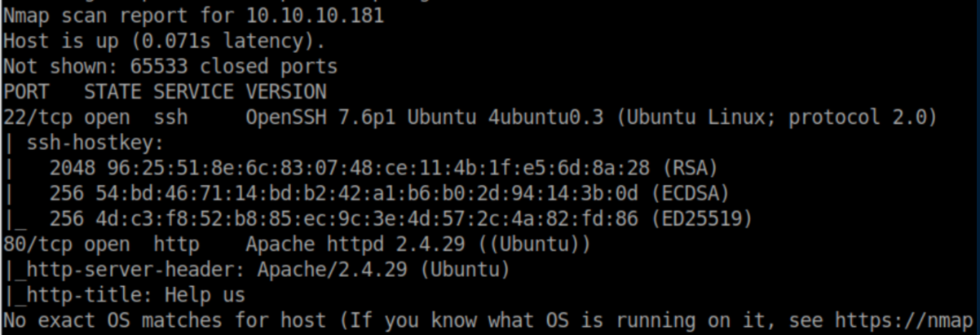
Task: Click the ssh-hostkey label
Action: [94, 143]
